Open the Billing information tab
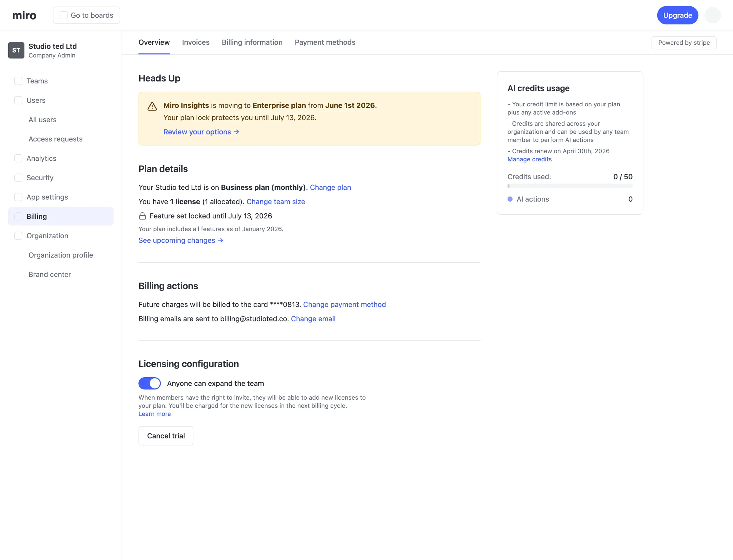 (252, 42)
